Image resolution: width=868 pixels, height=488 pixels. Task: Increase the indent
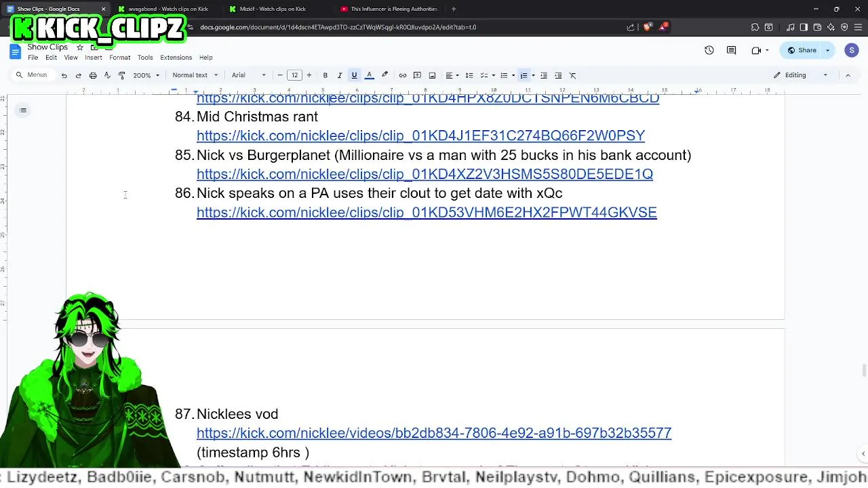click(x=558, y=75)
